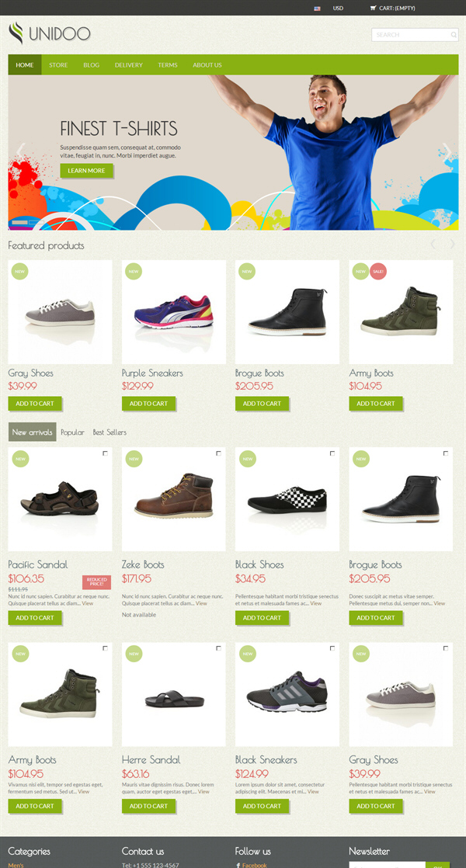Show next featured products arrow
466x868 pixels.
pyautogui.click(x=452, y=244)
